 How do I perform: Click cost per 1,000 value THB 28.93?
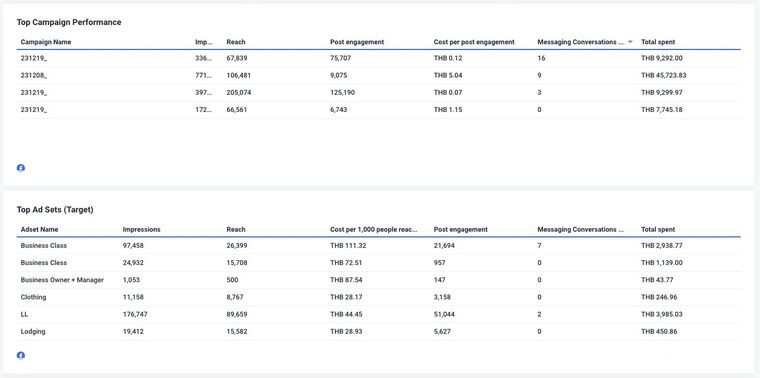[x=347, y=332]
